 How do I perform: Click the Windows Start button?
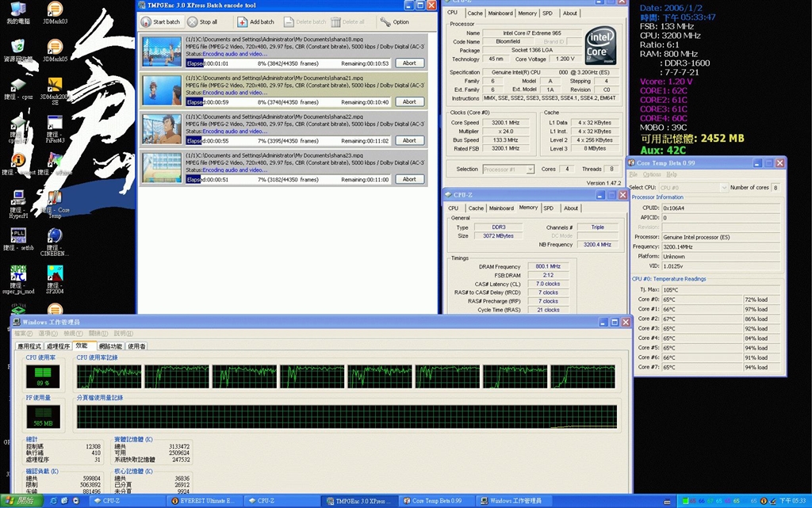(21, 501)
